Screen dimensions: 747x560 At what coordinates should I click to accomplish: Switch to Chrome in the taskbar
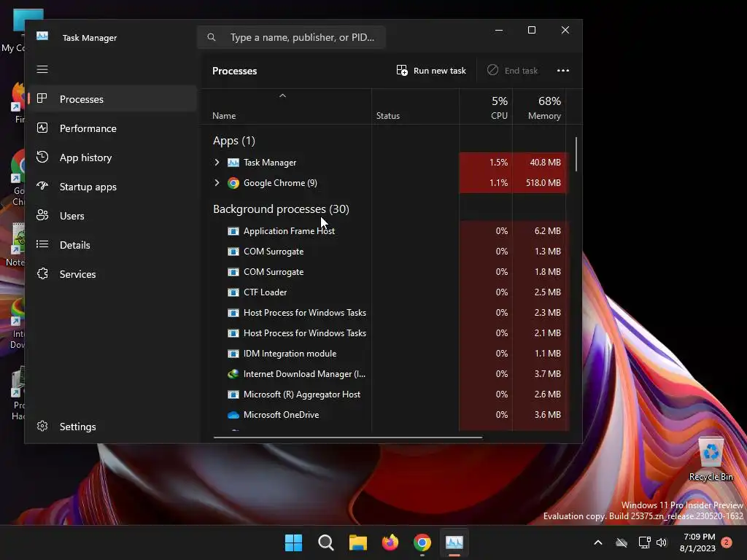422,542
